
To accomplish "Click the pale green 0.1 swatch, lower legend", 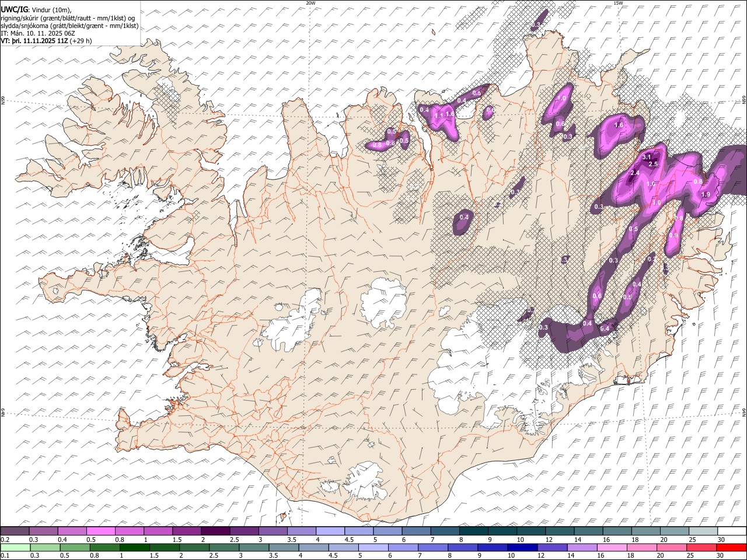I will point(16,547).
